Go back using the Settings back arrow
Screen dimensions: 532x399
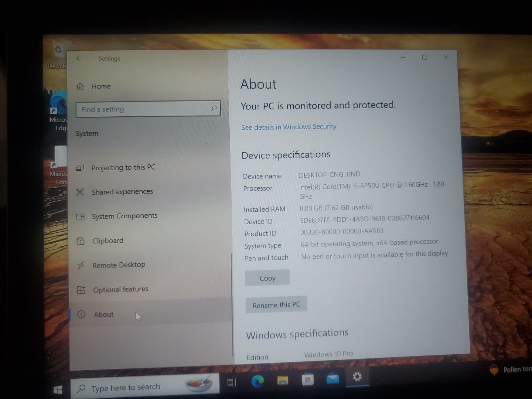click(x=79, y=58)
